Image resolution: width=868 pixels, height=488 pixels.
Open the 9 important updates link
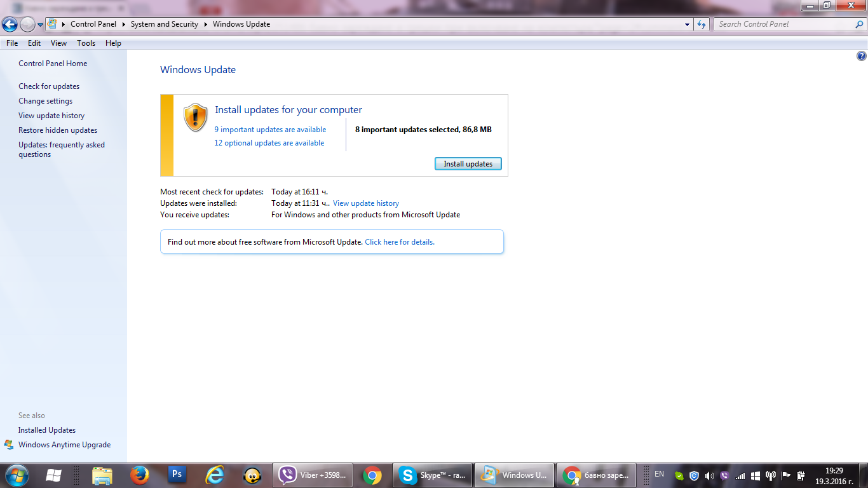[x=270, y=130]
